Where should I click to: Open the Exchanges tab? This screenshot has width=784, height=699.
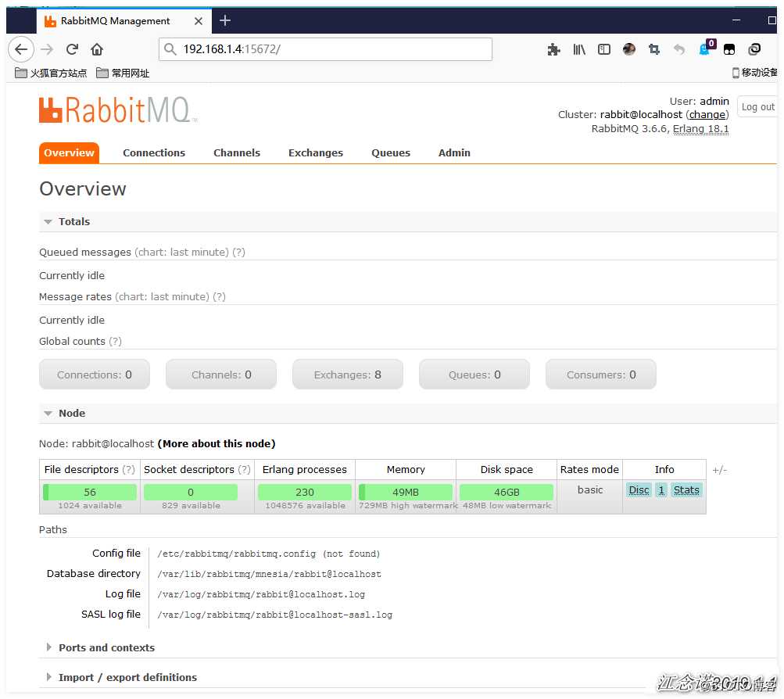(316, 153)
